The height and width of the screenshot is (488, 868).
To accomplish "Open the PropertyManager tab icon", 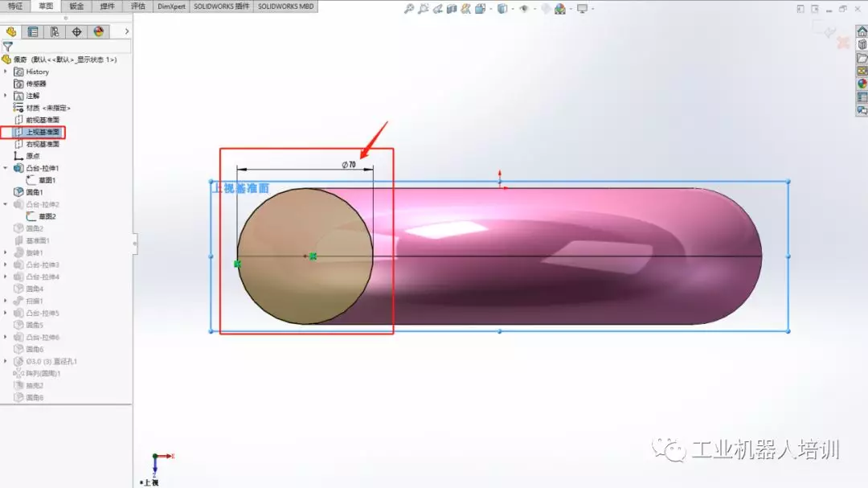I will 33,32.
